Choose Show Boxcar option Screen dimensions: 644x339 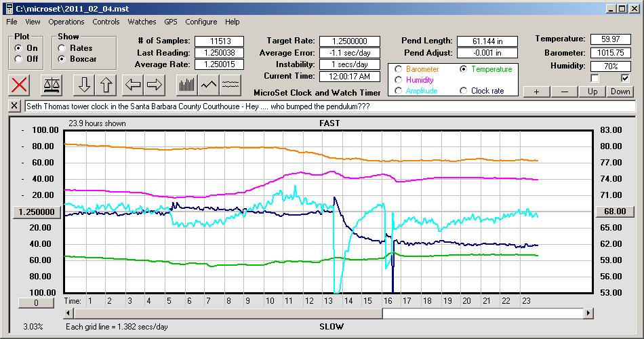pos(62,59)
